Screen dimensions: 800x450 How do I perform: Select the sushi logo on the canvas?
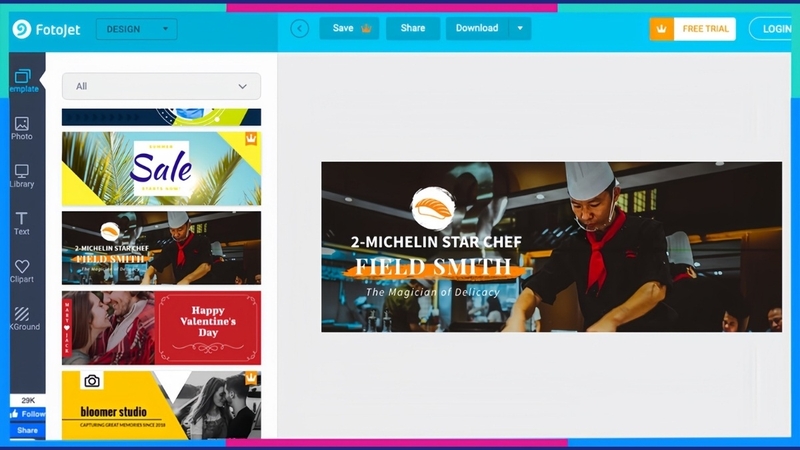(x=433, y=208)
